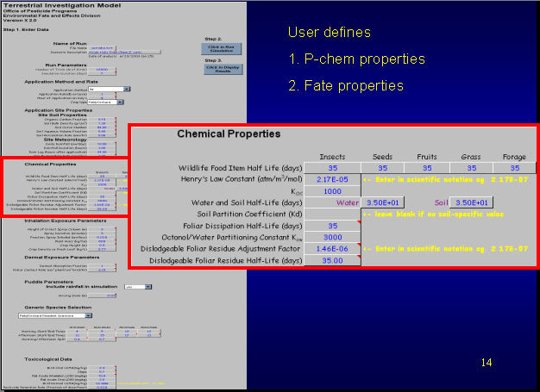The height and width of the screenshot is (392, 540).
Task: Select the enlarged Foliar Dissipation Half-Life cell
Action: click(x=332, y=226)
